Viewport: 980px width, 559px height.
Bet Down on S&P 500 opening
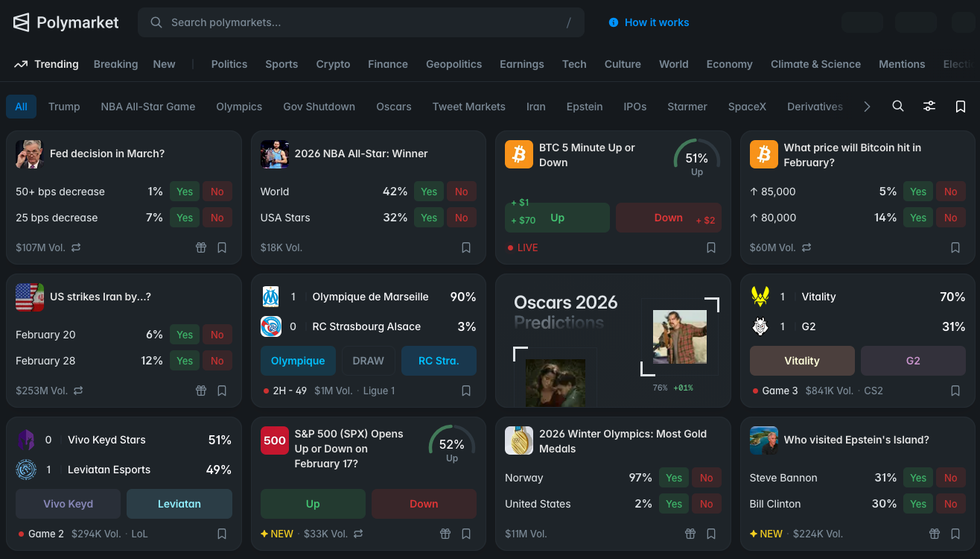[x=424, y=504]
